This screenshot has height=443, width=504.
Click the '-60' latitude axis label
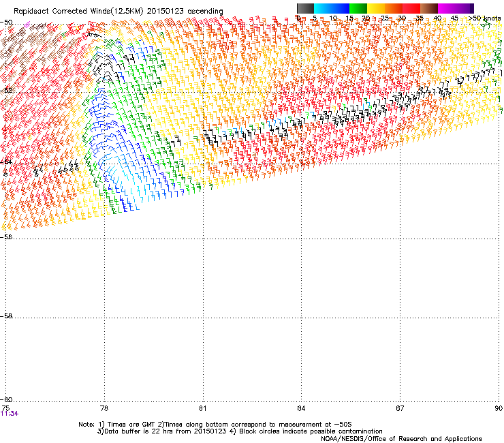[6, 399]
